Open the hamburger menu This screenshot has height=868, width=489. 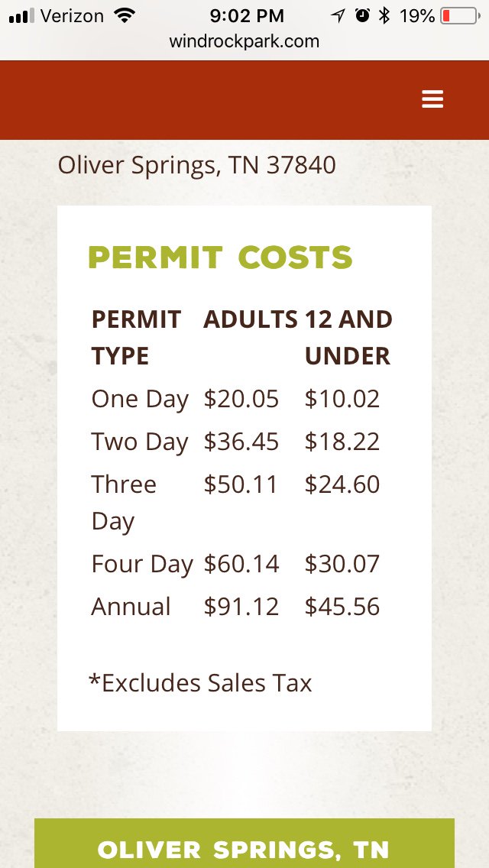432,99
